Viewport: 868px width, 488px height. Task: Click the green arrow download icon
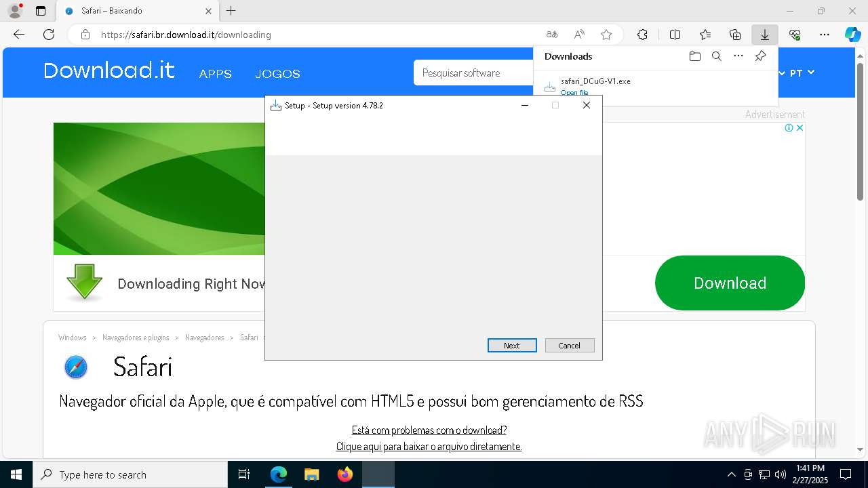[85, 282]
